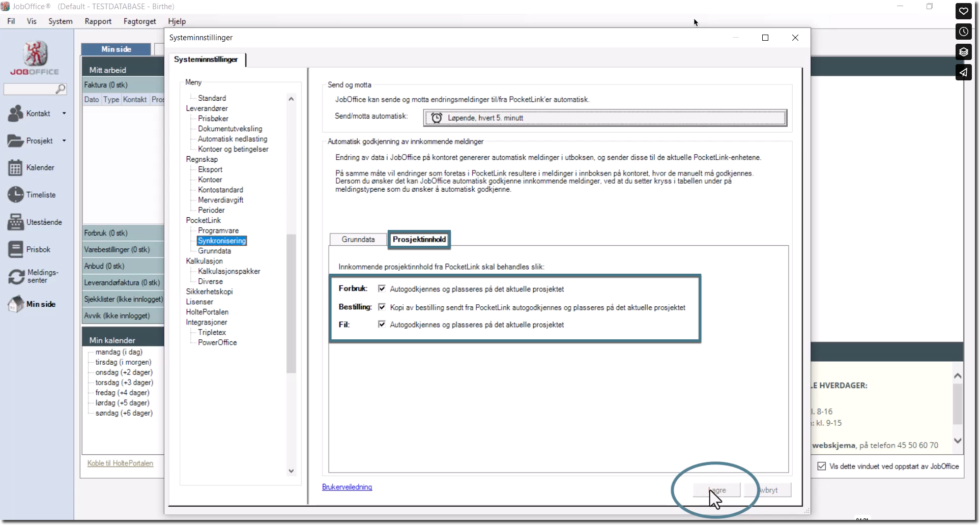
Task: Select Sikkerhetskopi tree item
Action: tap(209, 291)
